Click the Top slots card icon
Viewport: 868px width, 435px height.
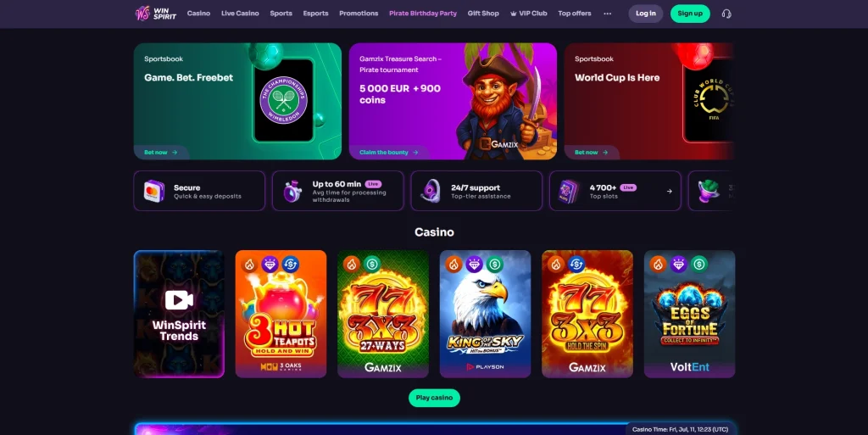569,192
